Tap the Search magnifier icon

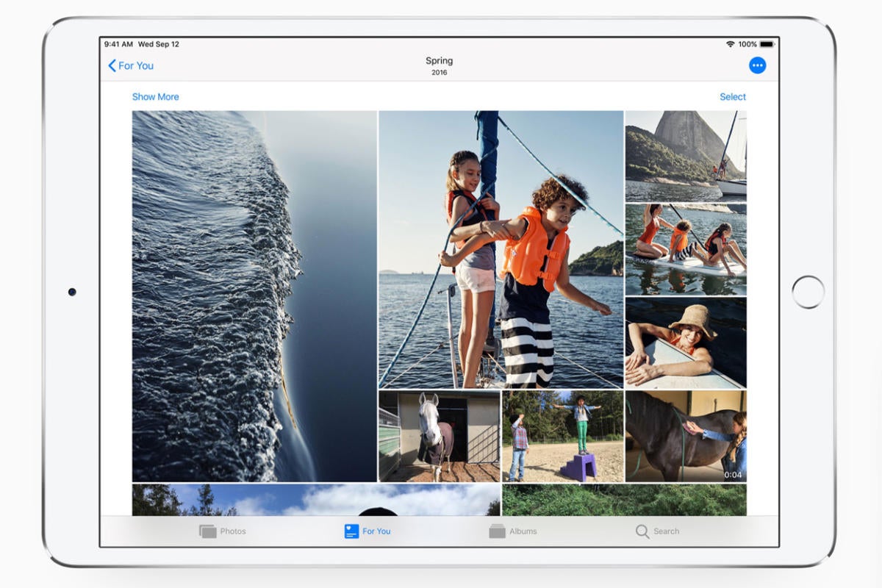coord(642,531)
